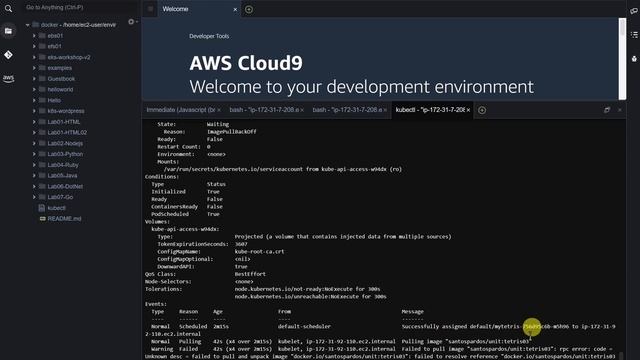Click the README.md file icon
The image size is (640, 360).
[x=42, y=219]
